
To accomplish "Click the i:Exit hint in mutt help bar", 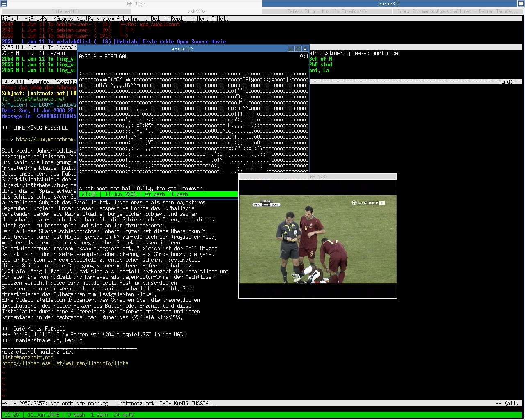I will tap(10, 18).
